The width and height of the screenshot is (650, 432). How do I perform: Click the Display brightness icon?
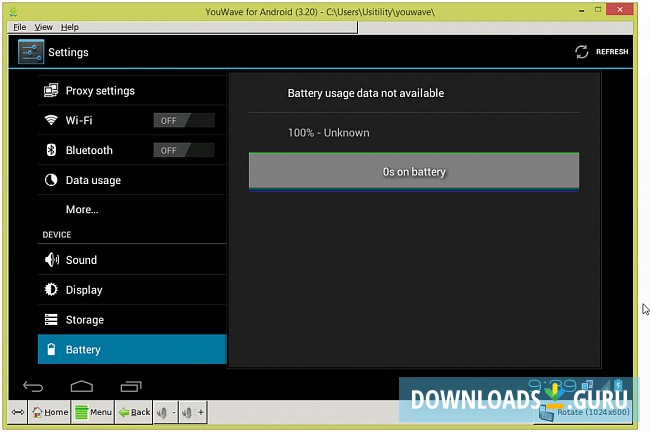[x=51, y=289]
